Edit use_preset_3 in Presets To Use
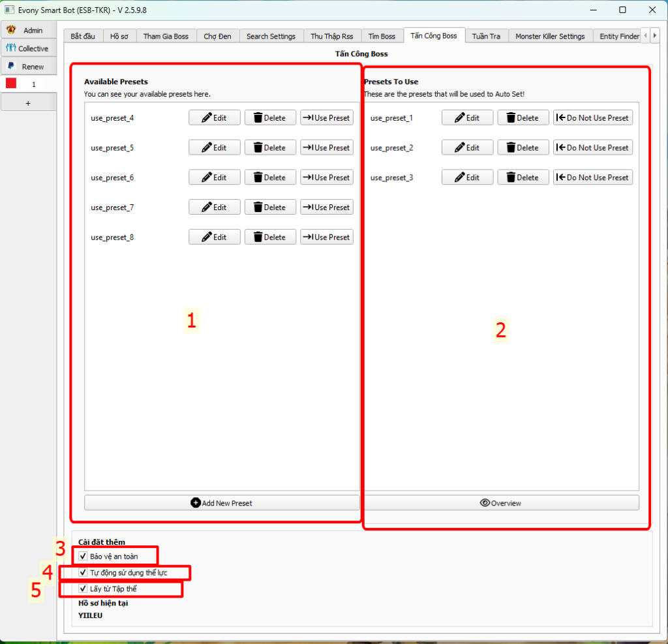 coord(467,177)
